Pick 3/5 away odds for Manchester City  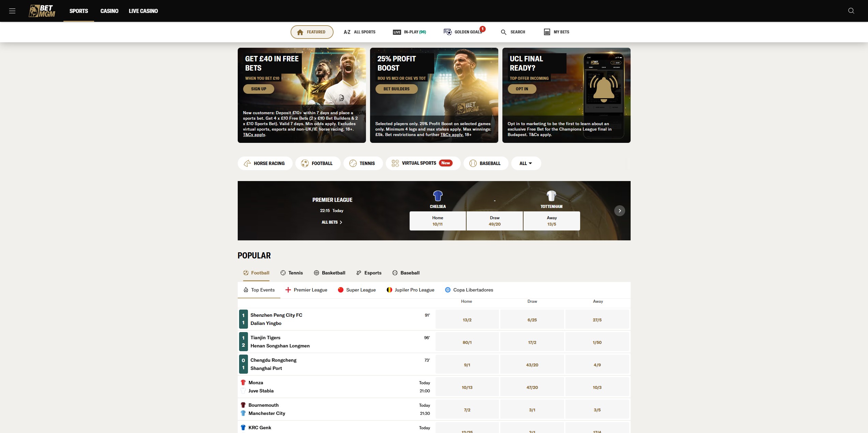597,410
